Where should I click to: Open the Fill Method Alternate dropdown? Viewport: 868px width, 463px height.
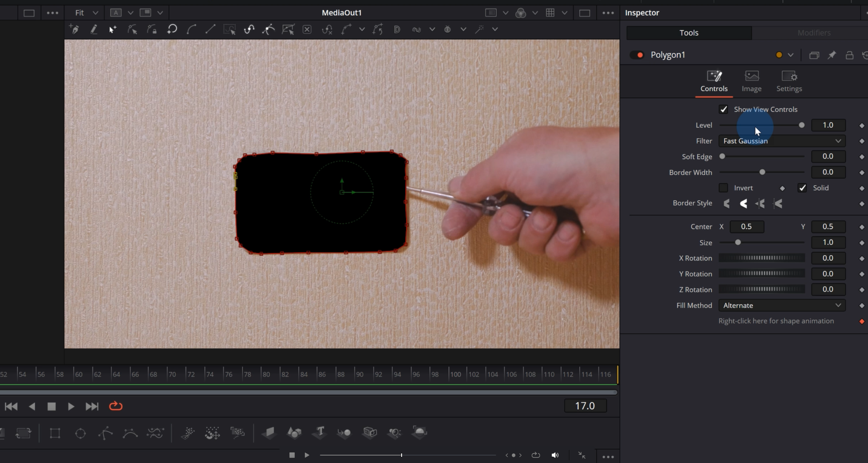tap(782, 305)
